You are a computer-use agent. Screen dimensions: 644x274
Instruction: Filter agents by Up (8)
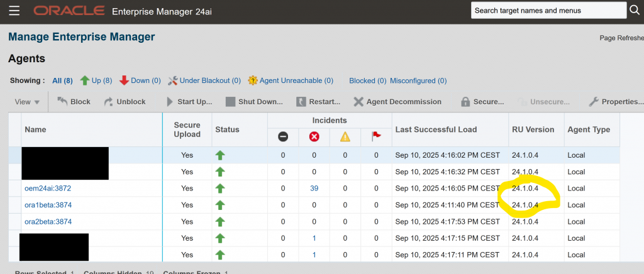(x=96, y=80)
